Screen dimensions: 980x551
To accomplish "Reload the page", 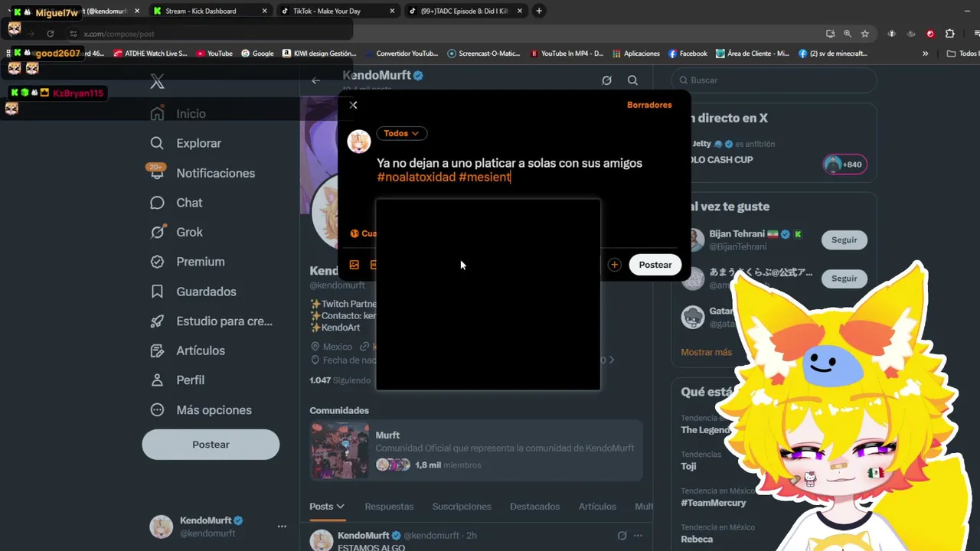I will pyautogui.click(x=51, y=34).
